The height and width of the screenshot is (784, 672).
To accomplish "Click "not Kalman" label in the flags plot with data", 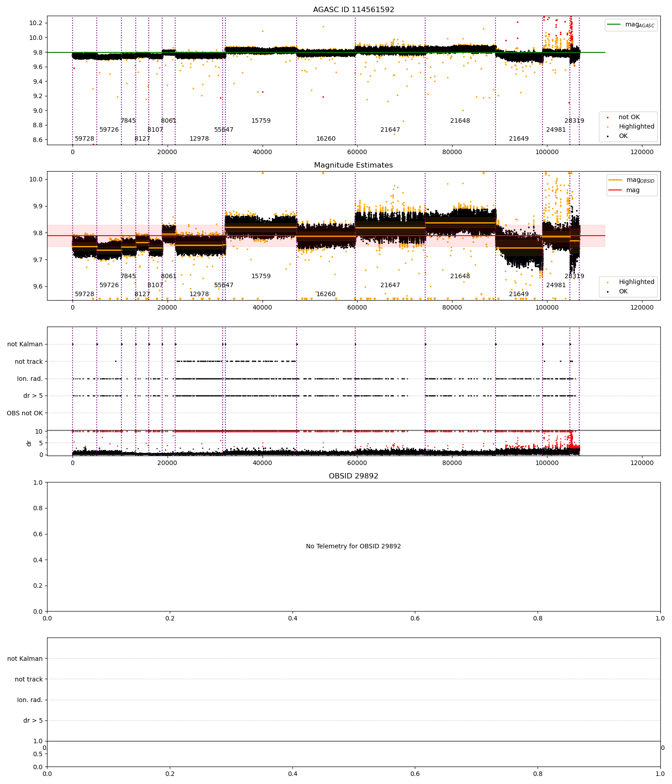I will (x=25, y=345).
